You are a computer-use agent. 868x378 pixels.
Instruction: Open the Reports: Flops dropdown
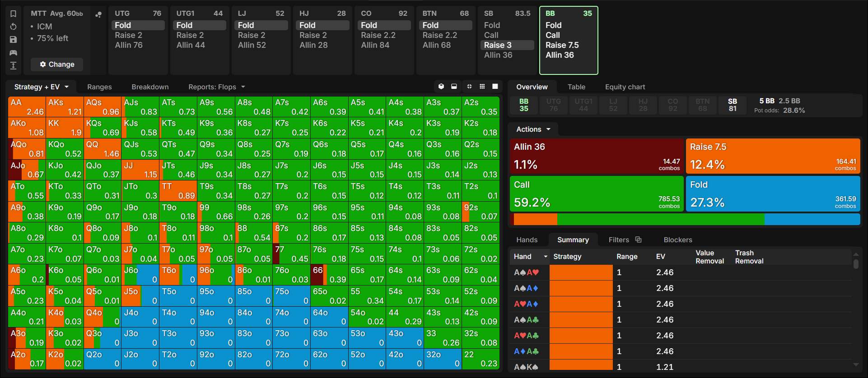click(x=217, y=87)
